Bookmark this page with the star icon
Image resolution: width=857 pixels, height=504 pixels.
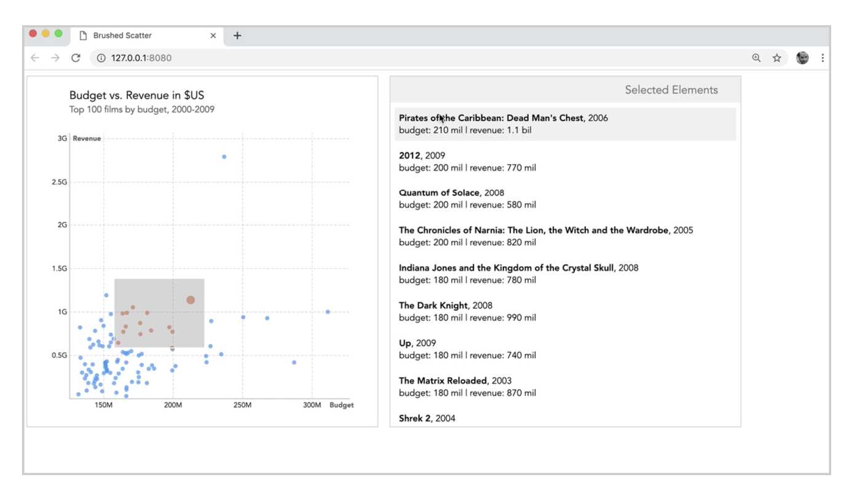(777, 58)
